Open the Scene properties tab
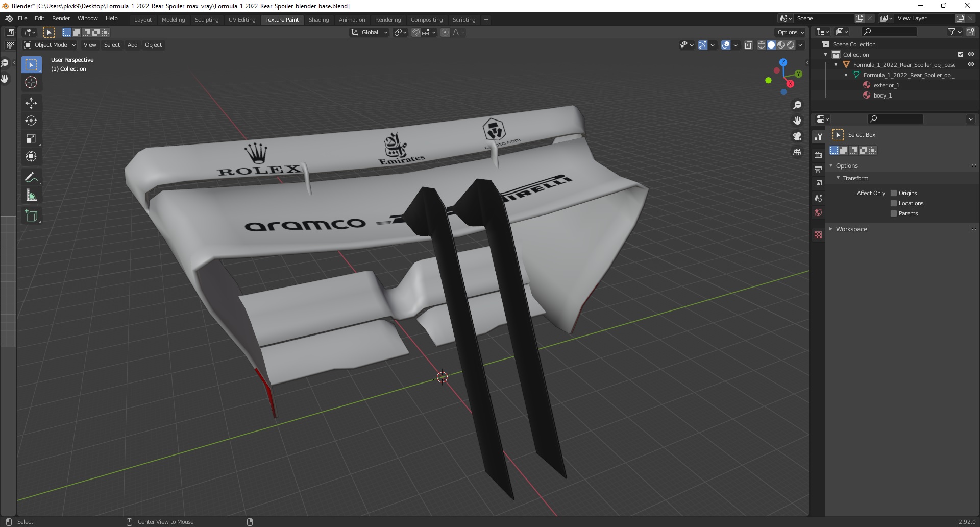The width and height of the screenshot is (980, 527). click(818, 198)
